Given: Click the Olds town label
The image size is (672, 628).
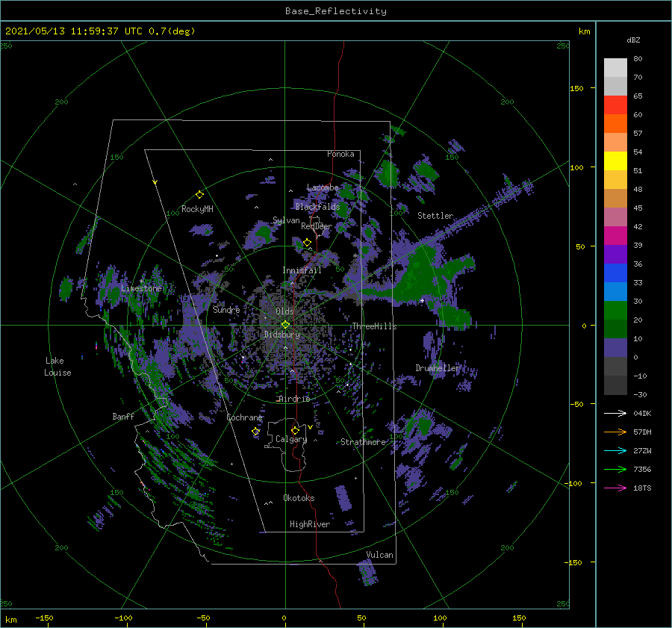Looking at the screenshot, I should (284, 311).
